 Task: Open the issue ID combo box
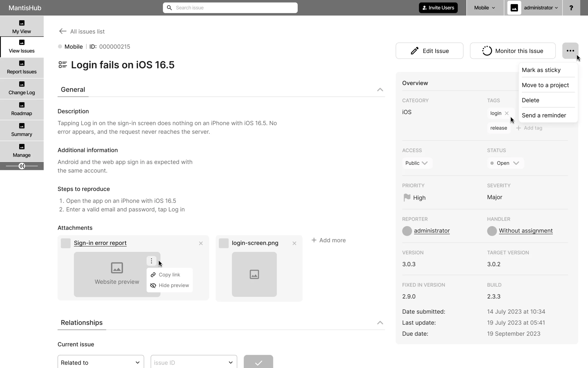point(194,362)
